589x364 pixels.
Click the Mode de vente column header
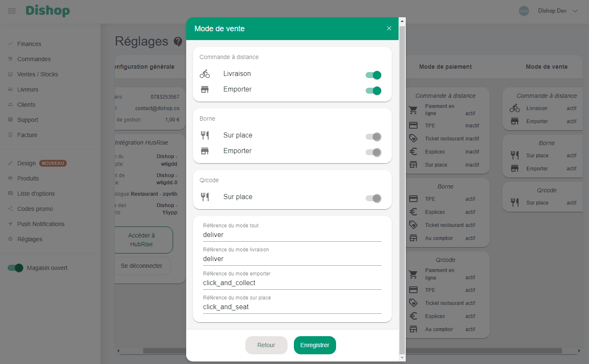547,67
